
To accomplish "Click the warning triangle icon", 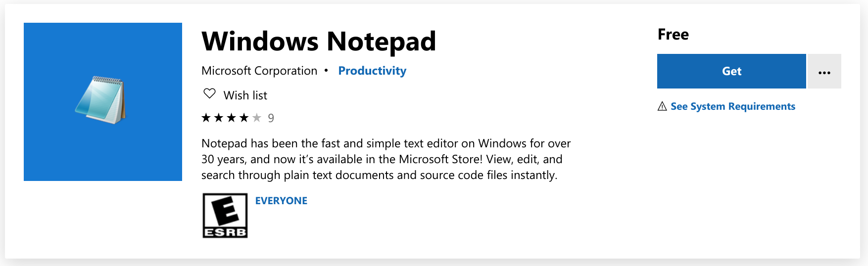I will click(x=662, y=106).
